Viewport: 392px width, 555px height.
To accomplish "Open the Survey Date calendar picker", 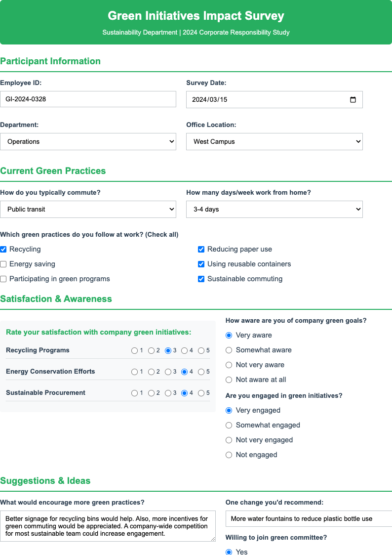I will coord(353,99).
